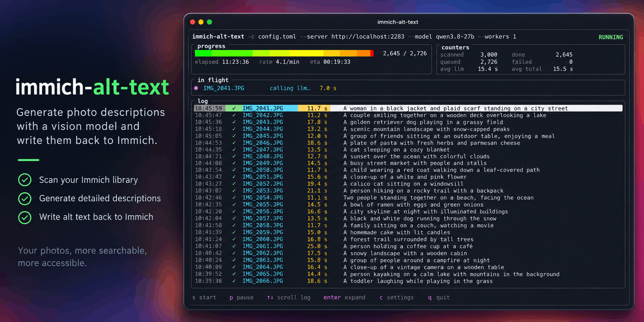Click the checkmark in the IMG_2066.JPG log row
Image resolution: width=644 pixels, height=322 pixels.
click(234, 281)
